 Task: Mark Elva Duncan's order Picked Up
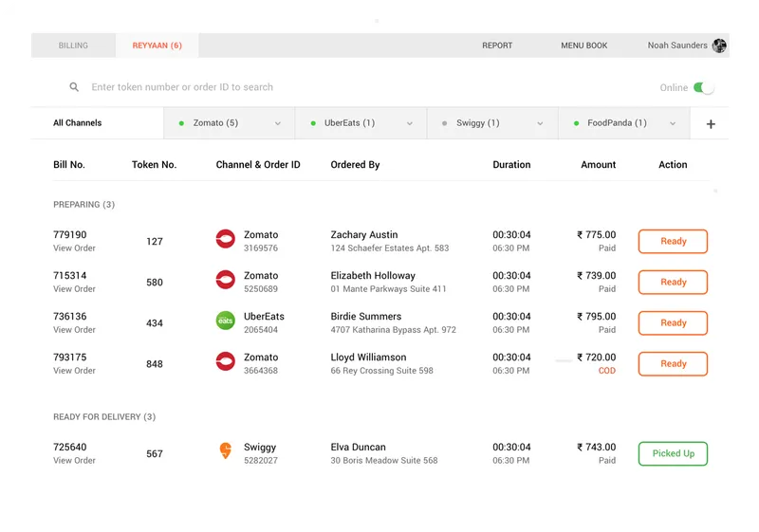click(673, 453)
